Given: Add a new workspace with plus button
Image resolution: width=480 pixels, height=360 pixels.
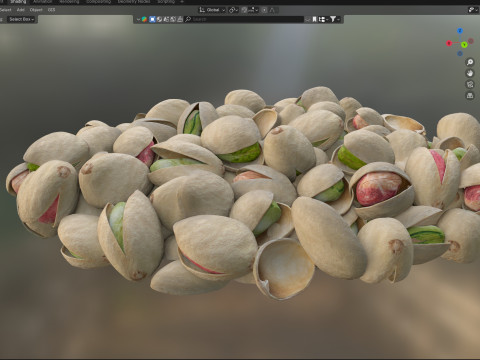Looking at the screenshot, I should (182, 2).
